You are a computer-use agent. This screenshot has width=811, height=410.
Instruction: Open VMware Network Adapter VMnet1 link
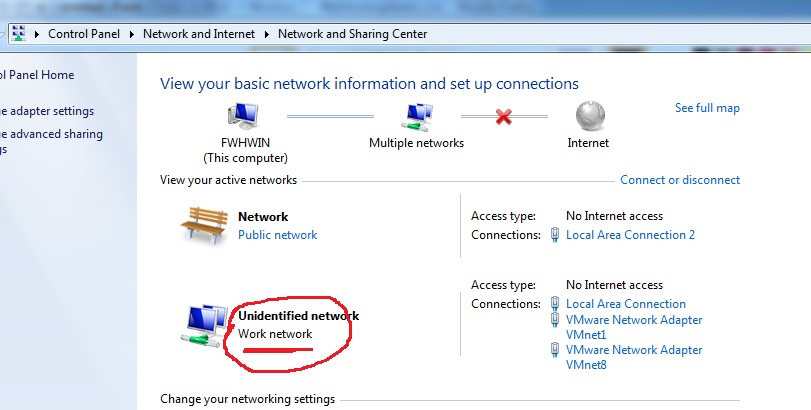[x=634, y=327]
